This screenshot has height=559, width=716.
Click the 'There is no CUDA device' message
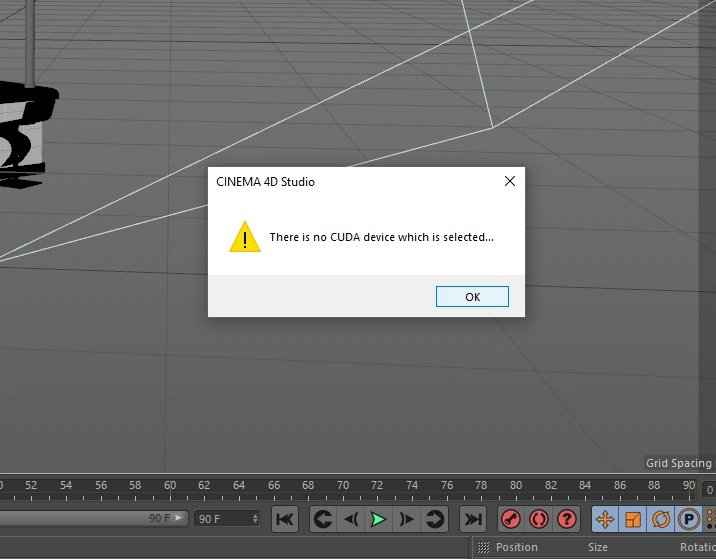[x=381, y=237]
